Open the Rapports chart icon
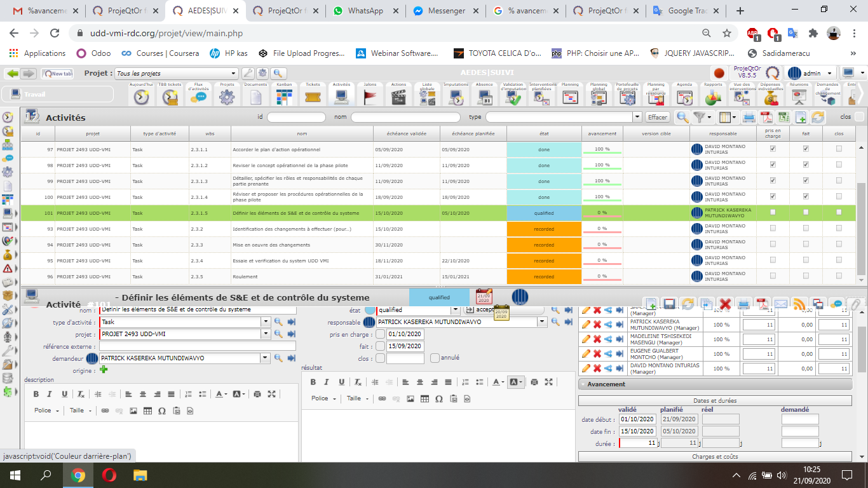This screenshot has height=488, width=868. point(713,97)
